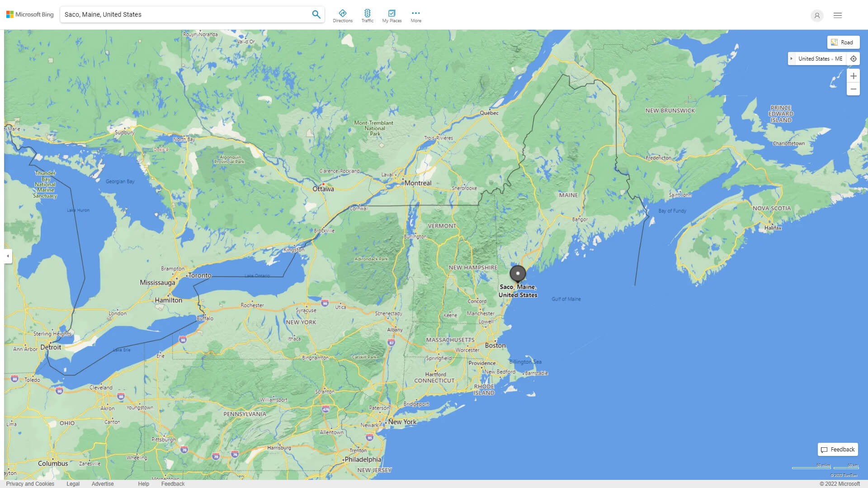The height and width of the screenshot is (488, 868).
Task: Click the Saco Maine map pin
Action: pyautogui.click(x=518, y=274)
